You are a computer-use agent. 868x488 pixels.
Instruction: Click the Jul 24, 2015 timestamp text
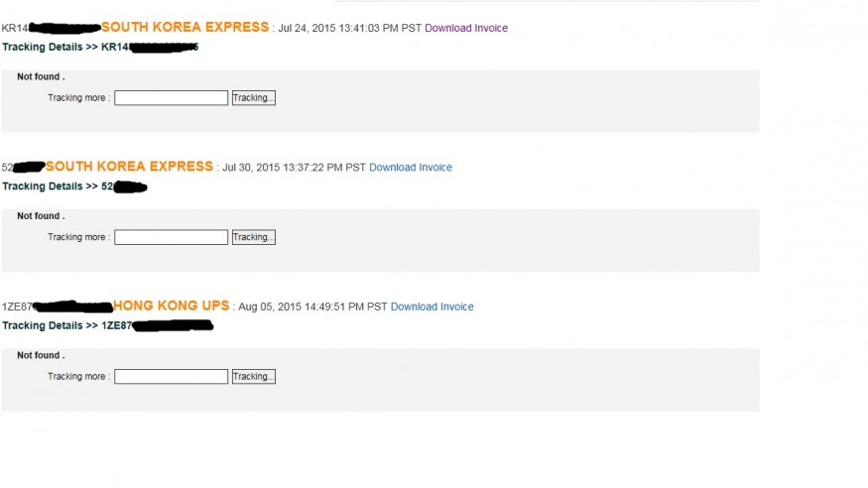(349, 28)
